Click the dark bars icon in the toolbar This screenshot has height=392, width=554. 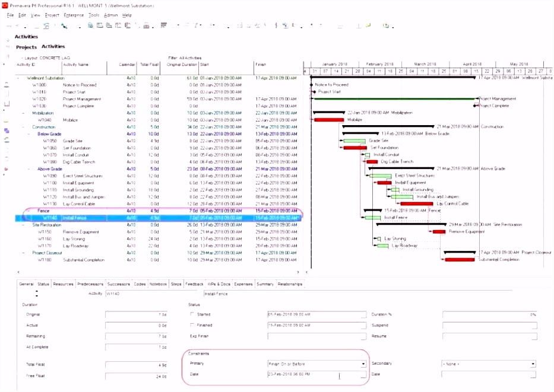[163, 25]
